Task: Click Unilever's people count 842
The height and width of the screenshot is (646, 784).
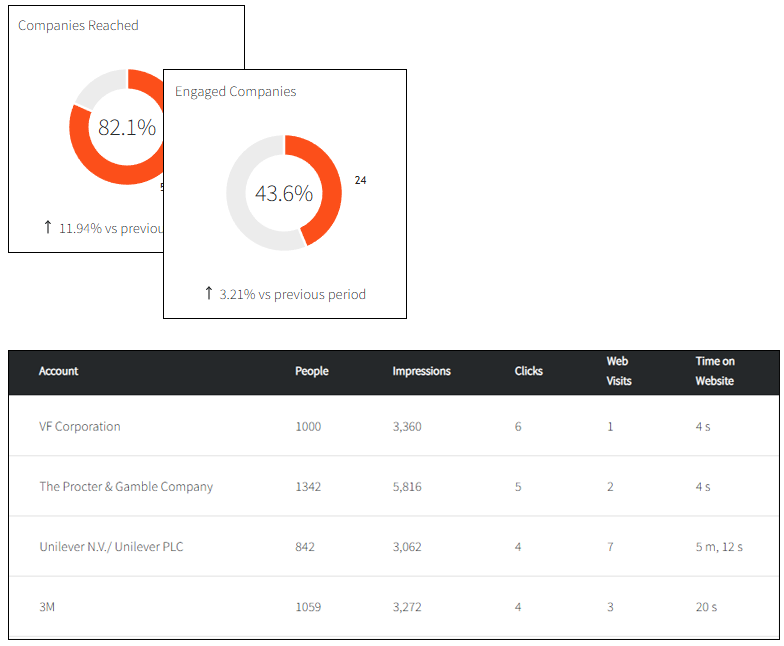Action: tap(304, 546)
